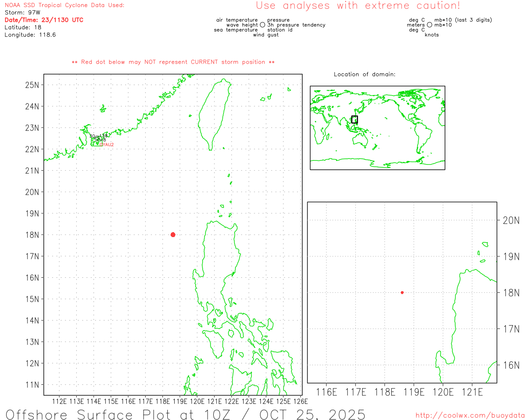
Task: Click the station circle marker near Hong Kong
Action: pyautogui.click(x=97, y=139)
